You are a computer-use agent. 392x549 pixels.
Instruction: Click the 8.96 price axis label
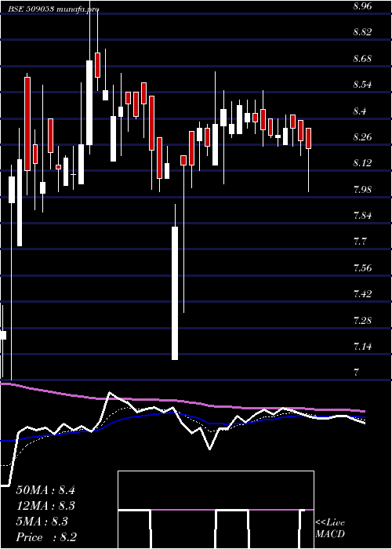tap(362, 6)
